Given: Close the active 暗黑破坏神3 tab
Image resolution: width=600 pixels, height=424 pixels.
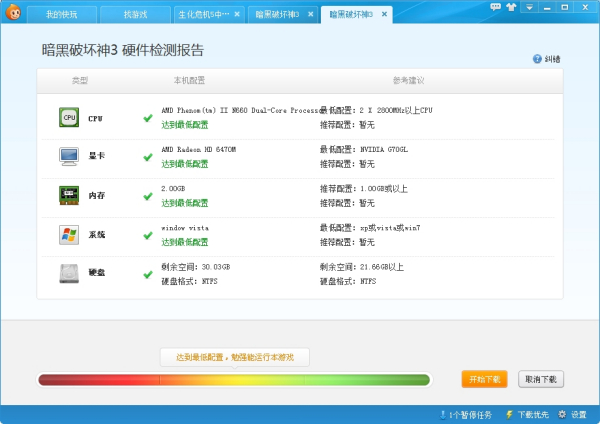Looking at the screenshot, I should (x=384, y=14).
